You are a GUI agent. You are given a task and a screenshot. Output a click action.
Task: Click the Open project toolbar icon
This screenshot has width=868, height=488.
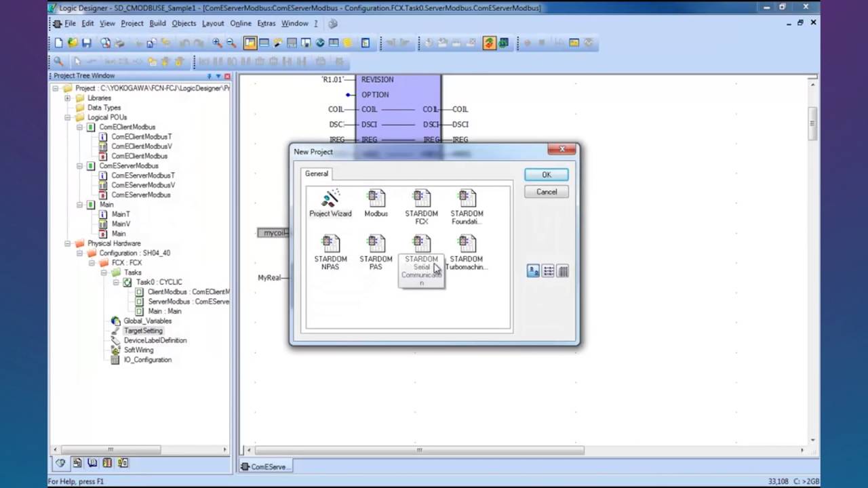[x=73, y=43]
